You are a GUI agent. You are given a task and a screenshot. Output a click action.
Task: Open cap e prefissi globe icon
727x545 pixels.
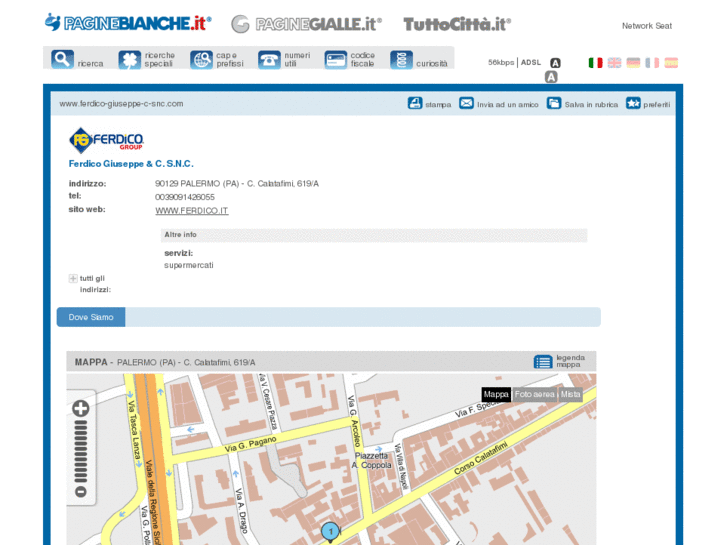(x=201, y=60)
